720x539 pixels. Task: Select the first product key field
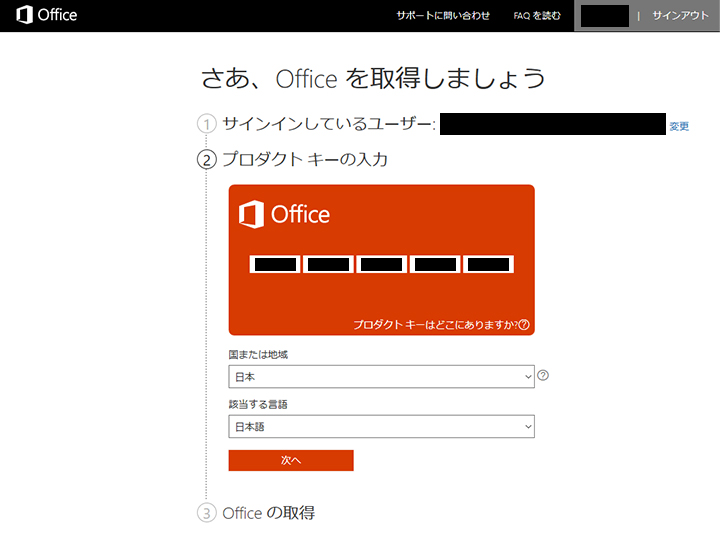(x=275, y=264)
